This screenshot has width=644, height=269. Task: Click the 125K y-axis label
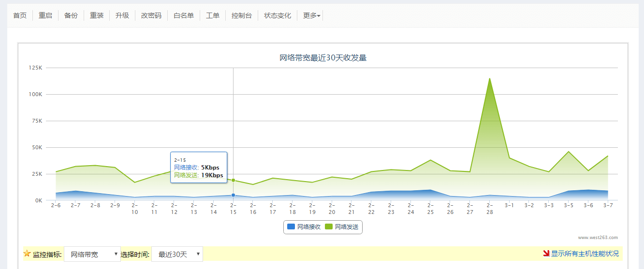tap(36, 68)
